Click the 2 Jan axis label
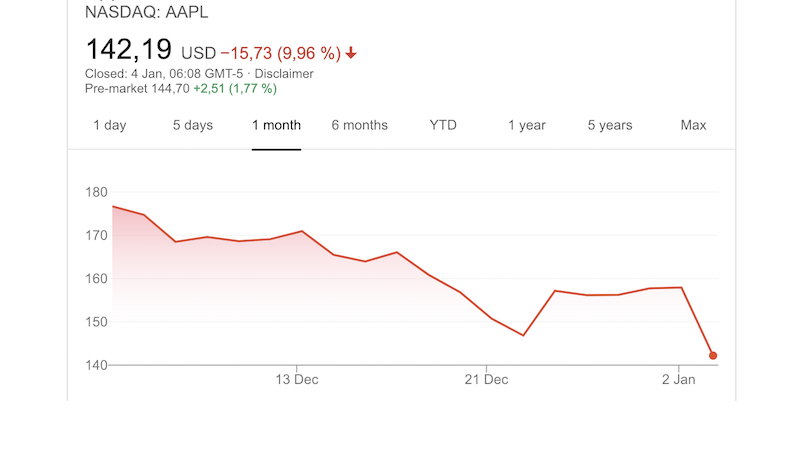800x456 pixels. click(x=679, y=380)
